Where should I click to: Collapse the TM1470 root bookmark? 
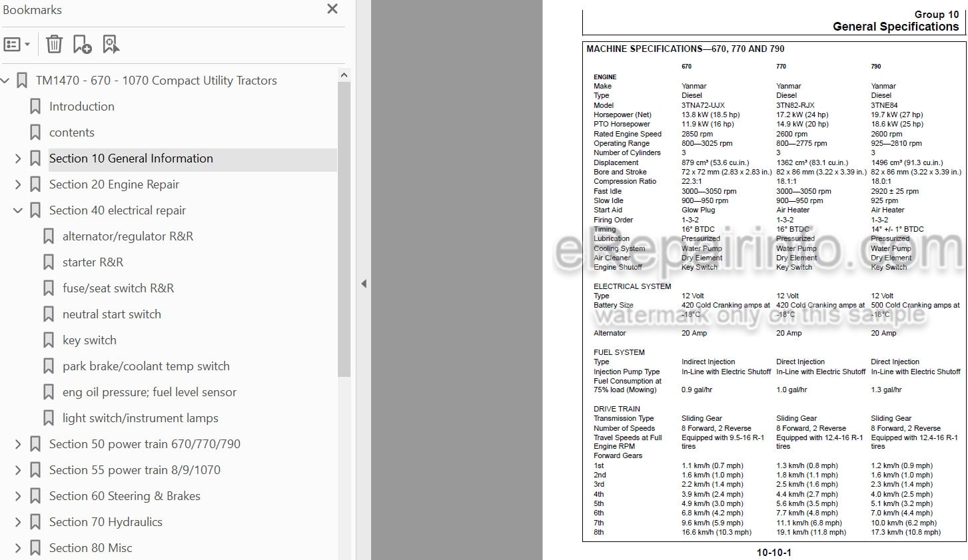5,81
